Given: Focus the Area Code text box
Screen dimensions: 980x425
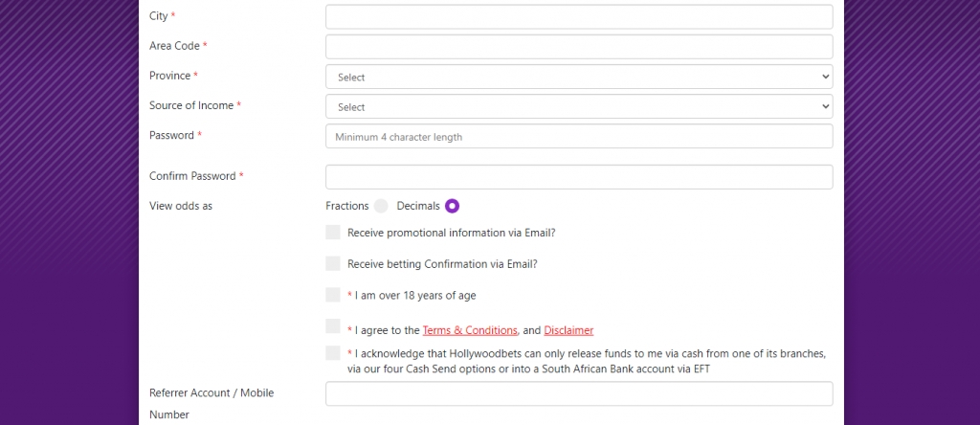Looking at the screenshot, I should click(x=579, y=47).
